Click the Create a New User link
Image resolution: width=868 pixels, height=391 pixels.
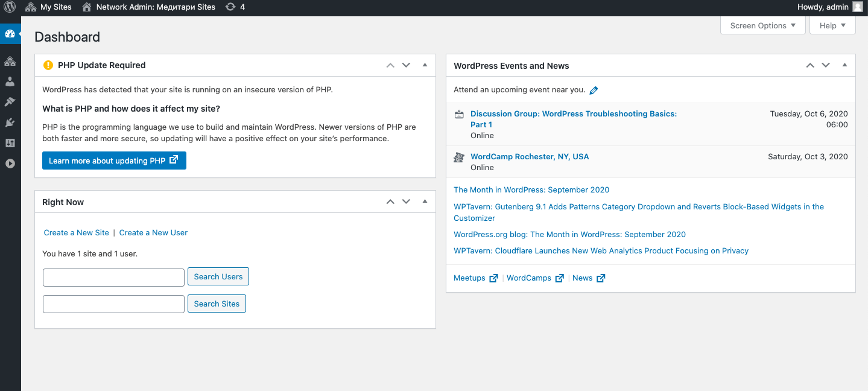[153, 233]
